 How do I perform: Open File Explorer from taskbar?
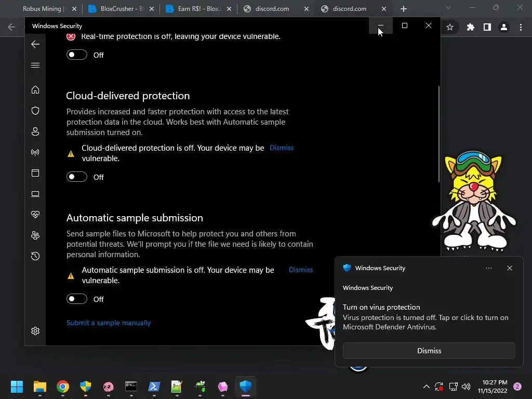[x=39, y=387]
